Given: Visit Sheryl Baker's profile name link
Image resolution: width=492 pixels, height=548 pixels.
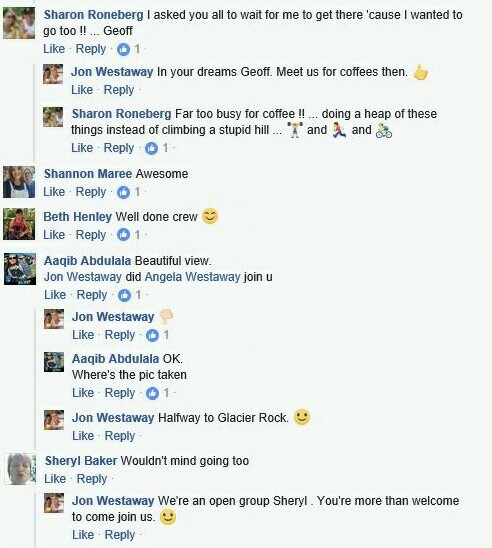Looking at the screenshot, I should (81, 461).
